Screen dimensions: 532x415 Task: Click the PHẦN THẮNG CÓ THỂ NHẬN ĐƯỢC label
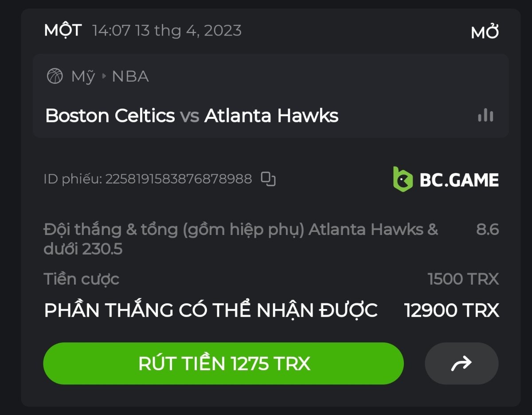pos(211,310)
